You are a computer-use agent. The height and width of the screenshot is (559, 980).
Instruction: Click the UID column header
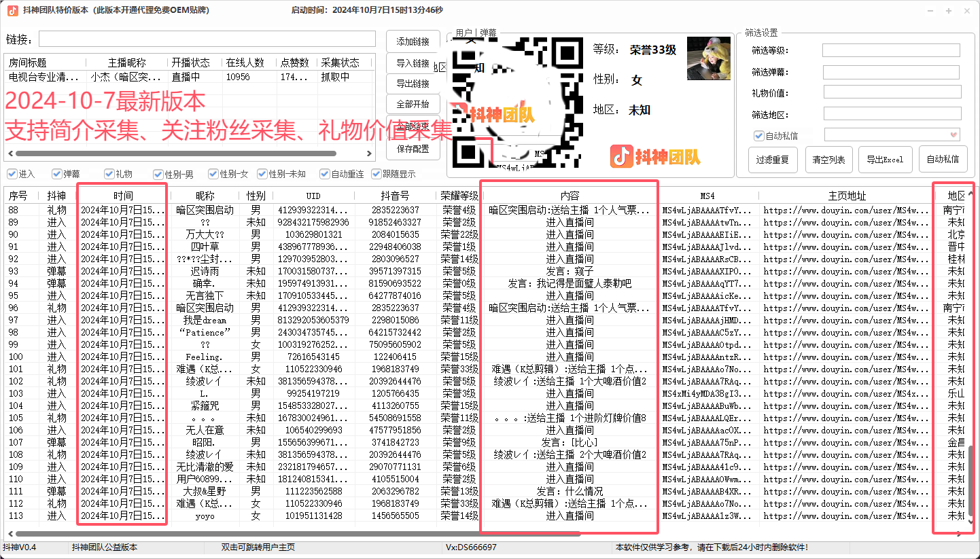pos(313,196)
